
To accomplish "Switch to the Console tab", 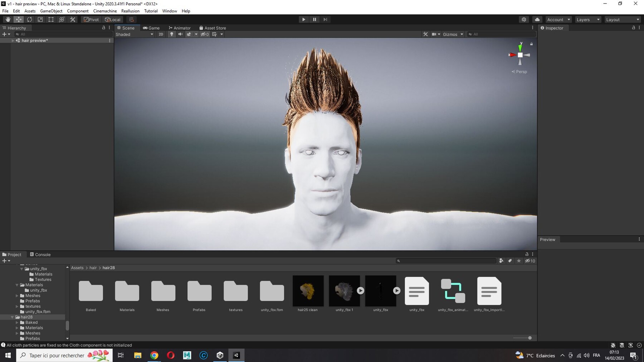I will [40, 254].
